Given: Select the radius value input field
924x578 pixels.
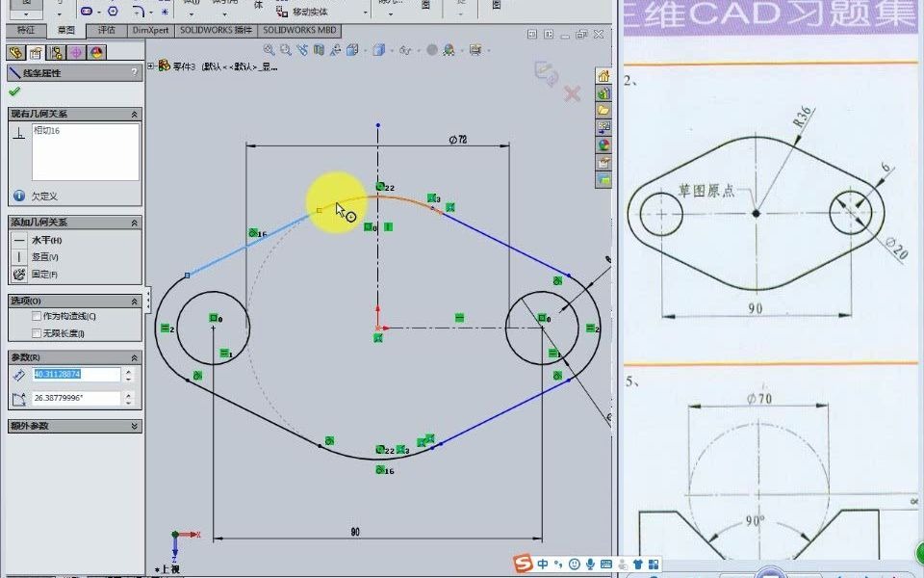Looking at the screenshot, I should [x=74, y=374].
